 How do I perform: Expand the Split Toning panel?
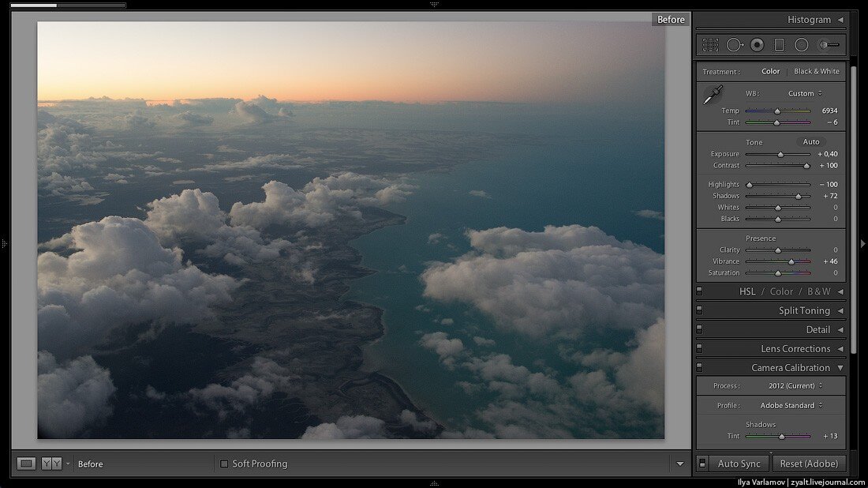(x=840, y=311)
